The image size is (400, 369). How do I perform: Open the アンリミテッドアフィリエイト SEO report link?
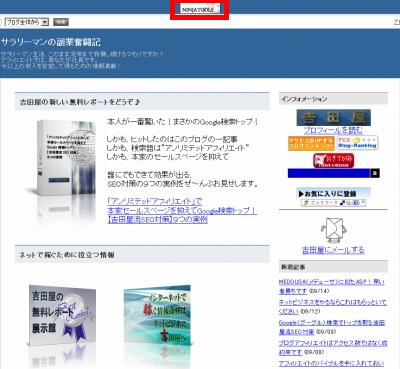coord(182,210)
